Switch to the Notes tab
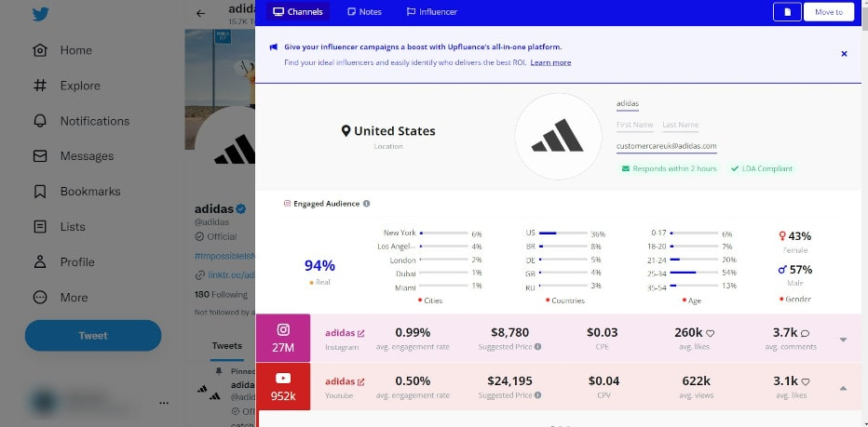 click(364, 11)
